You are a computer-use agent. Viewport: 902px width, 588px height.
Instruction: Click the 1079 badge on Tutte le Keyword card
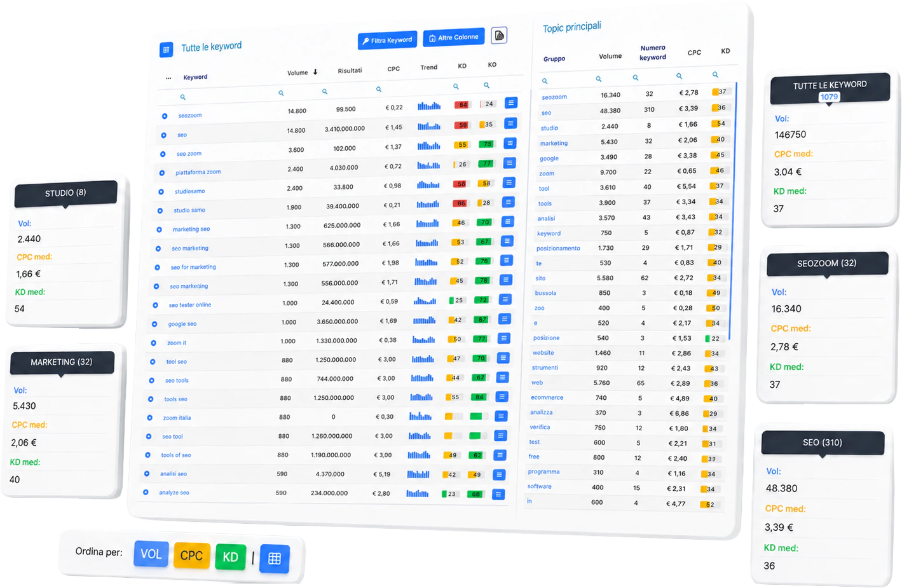pos(829,97)
